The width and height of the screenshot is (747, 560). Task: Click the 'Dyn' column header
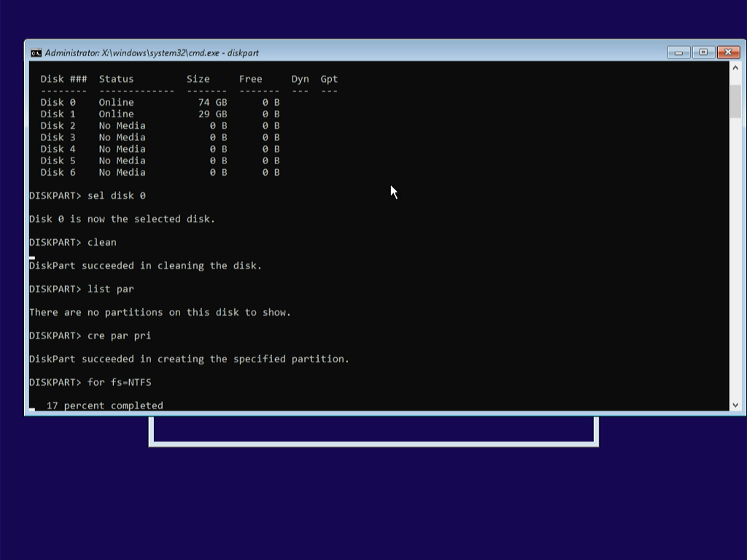pos(300,79)
